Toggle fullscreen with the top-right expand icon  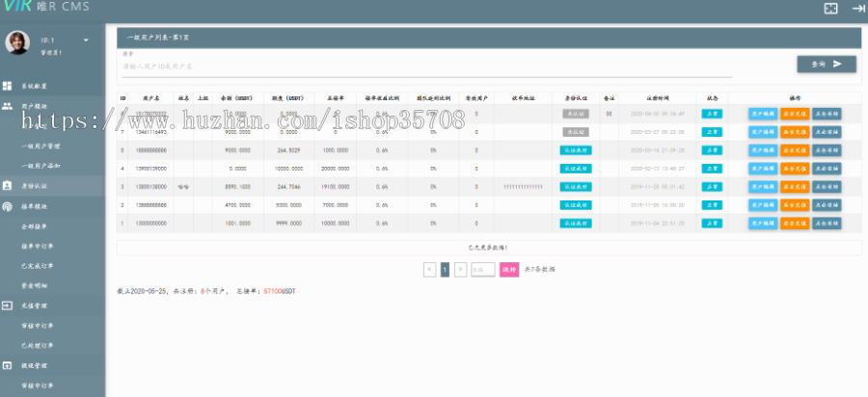point(830,8)
